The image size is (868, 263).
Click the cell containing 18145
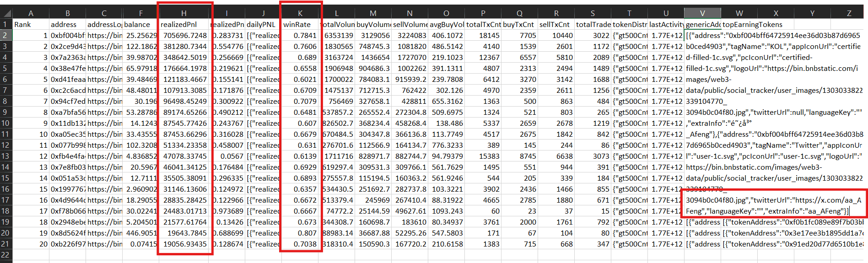483,35
